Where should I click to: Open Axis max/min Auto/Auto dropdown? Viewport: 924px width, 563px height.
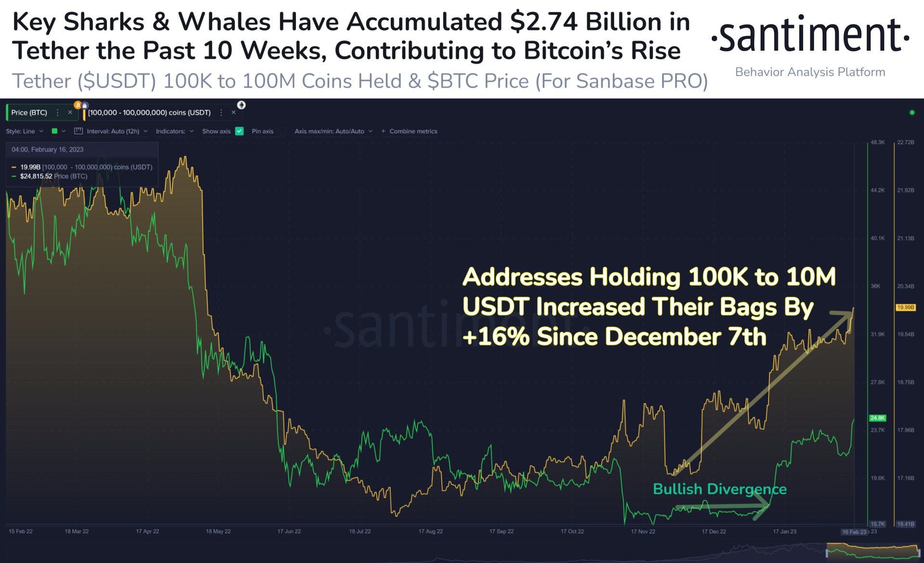pyautogui.click(x=334, y=131)
